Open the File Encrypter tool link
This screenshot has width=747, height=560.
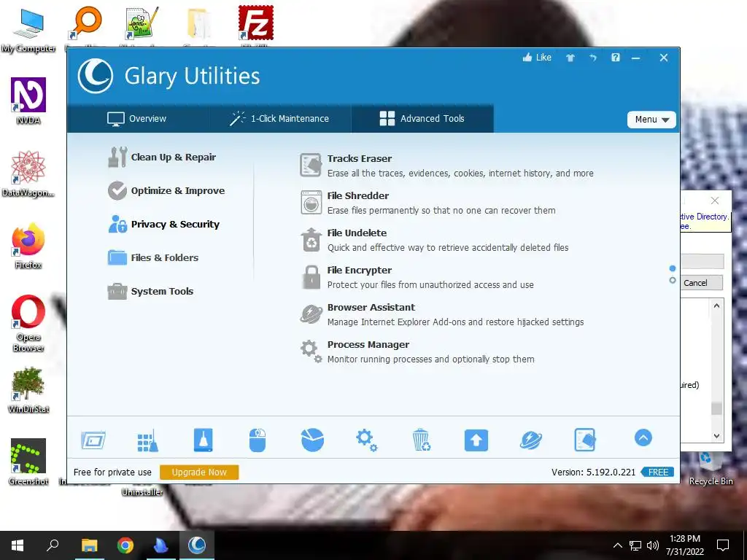[x=359, y=270]
